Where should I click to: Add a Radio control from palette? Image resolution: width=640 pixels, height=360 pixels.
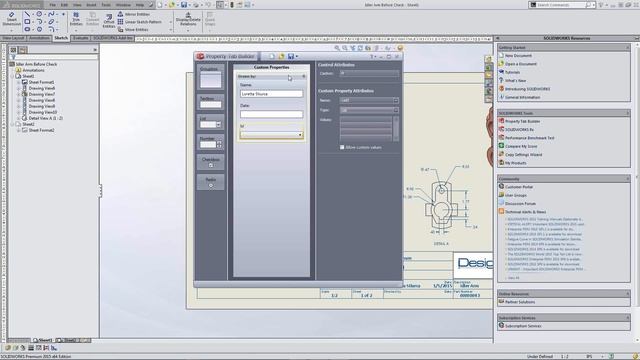click(211, 182)
